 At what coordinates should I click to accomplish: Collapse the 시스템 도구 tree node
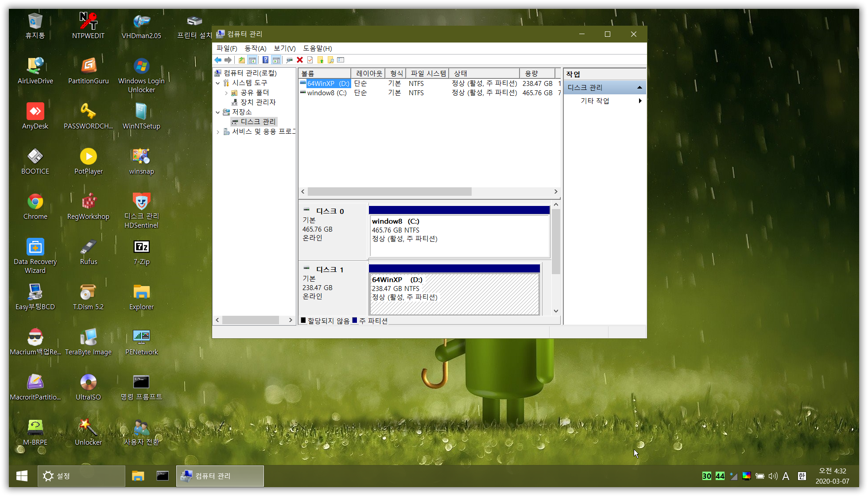218,83
